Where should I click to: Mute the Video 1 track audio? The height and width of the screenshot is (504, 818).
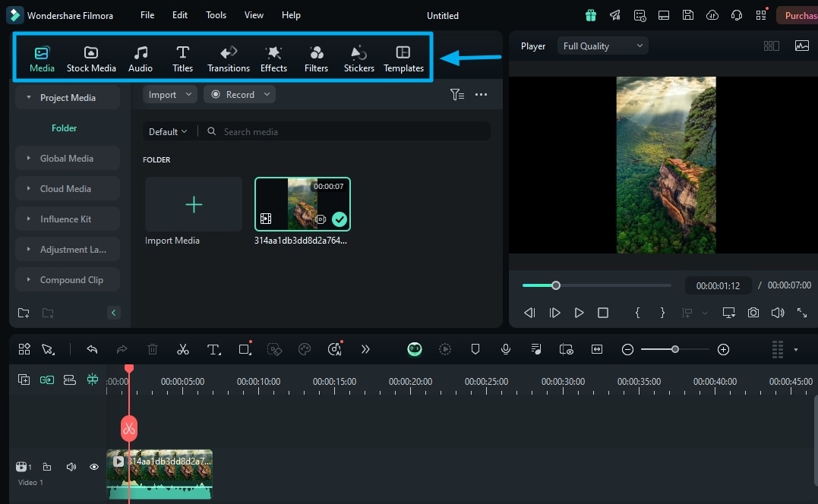[71, 467]
